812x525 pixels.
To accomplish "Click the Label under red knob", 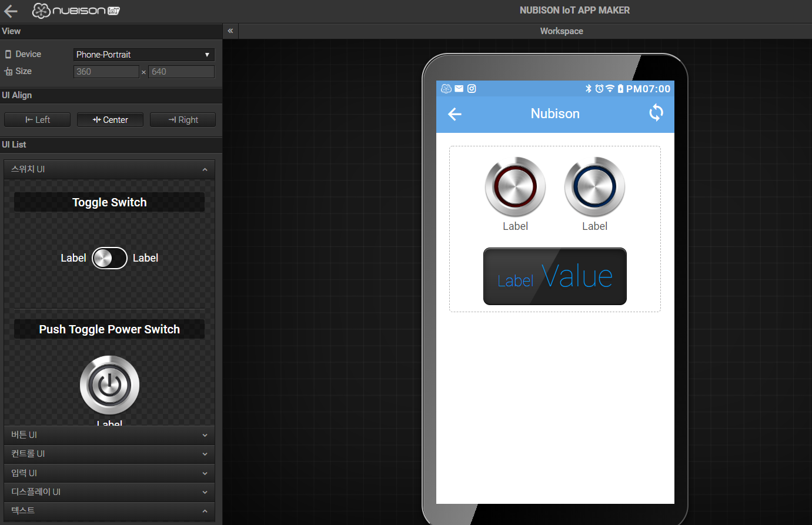I will (x=515, y=226).
